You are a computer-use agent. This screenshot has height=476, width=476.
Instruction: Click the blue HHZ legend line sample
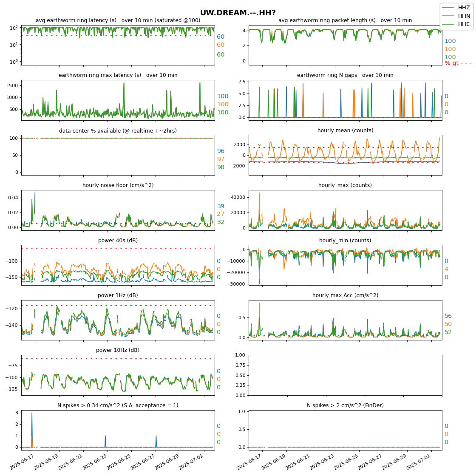tap(448, 8)
